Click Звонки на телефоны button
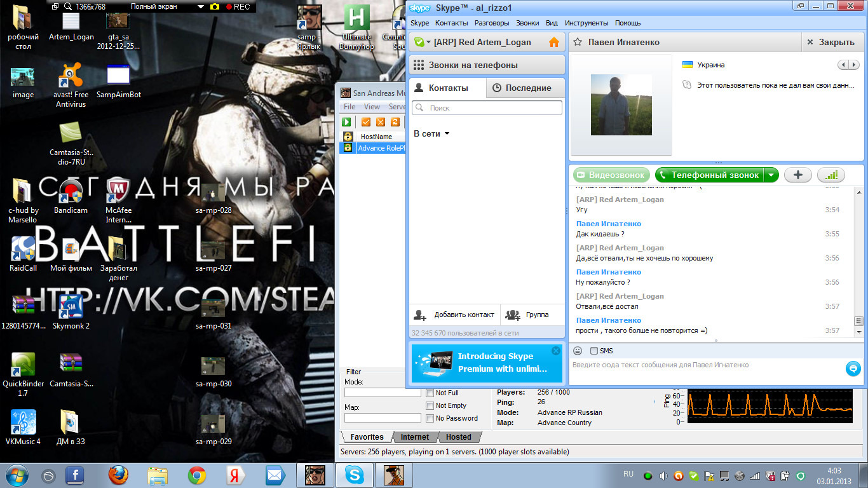The image size is (868, 488). 487,65
